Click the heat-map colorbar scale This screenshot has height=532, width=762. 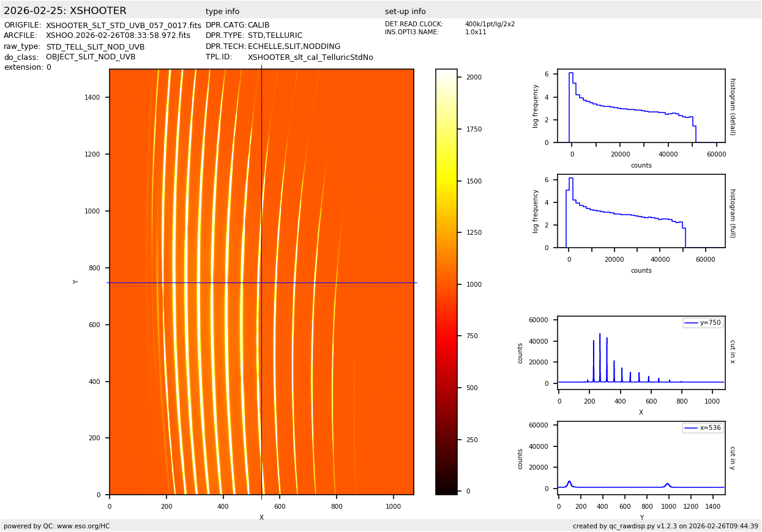coord(446,281)
